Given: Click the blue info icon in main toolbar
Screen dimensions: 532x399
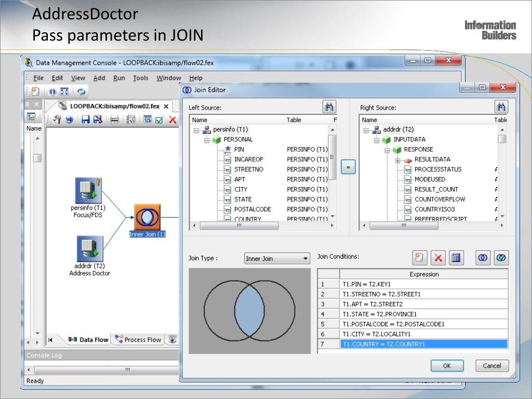Looking at the screenshot, I should click(52, 91).
